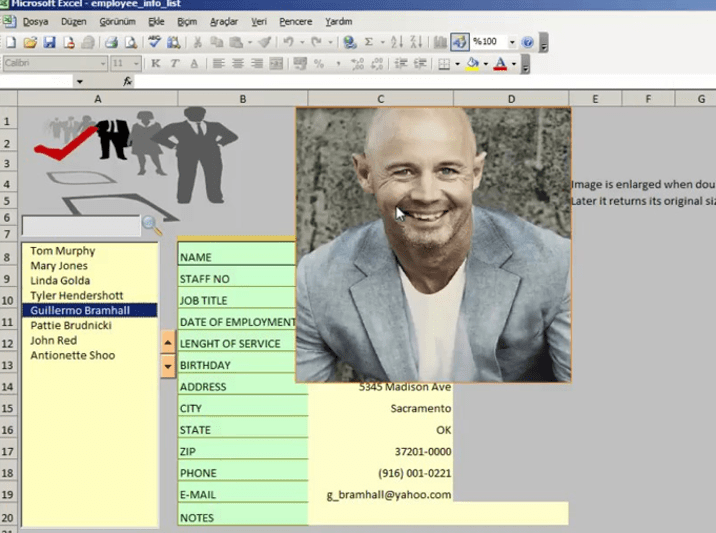The width and height of the screenshot is (716, 533).
Task: Click the down arrow spin button
Action: (x=168, y=366)
